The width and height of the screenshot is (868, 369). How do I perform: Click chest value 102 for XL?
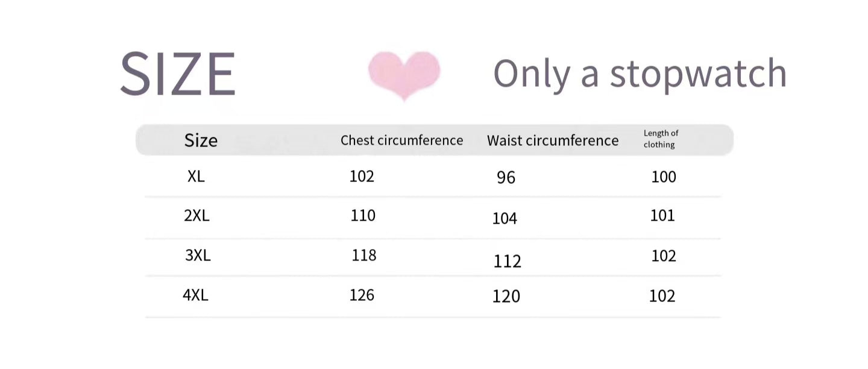pos(362,176)
